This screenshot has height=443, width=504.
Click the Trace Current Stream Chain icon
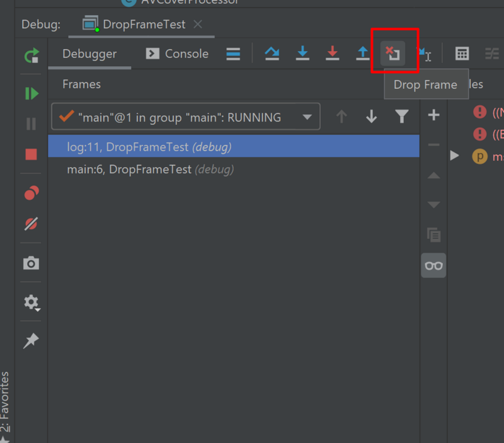[x=492, y=54]
